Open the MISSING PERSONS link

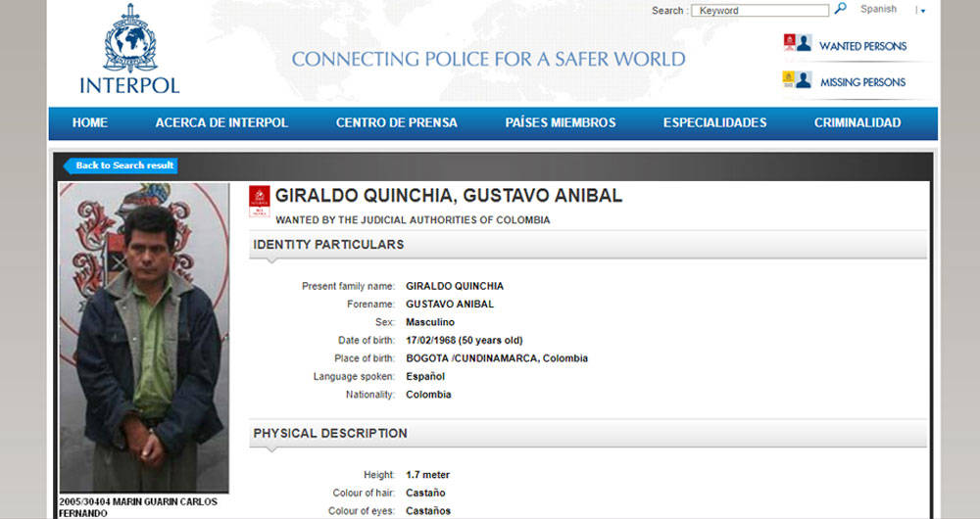863,82
